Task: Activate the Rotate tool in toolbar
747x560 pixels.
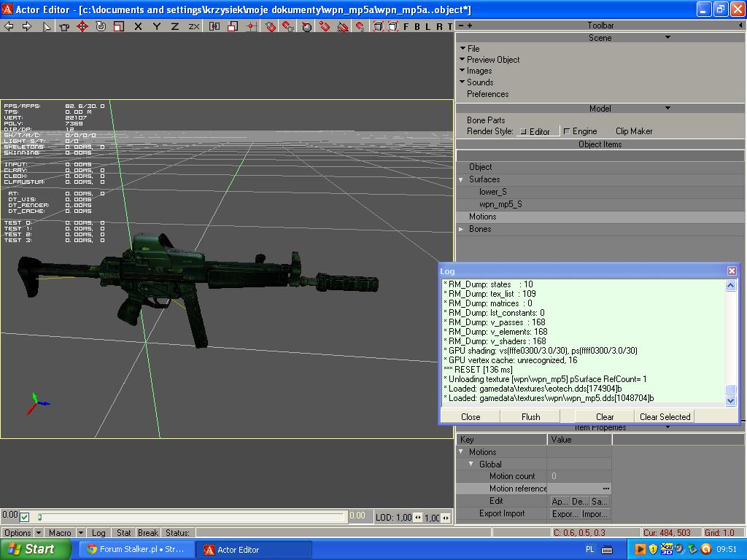Action: point(101,26)
